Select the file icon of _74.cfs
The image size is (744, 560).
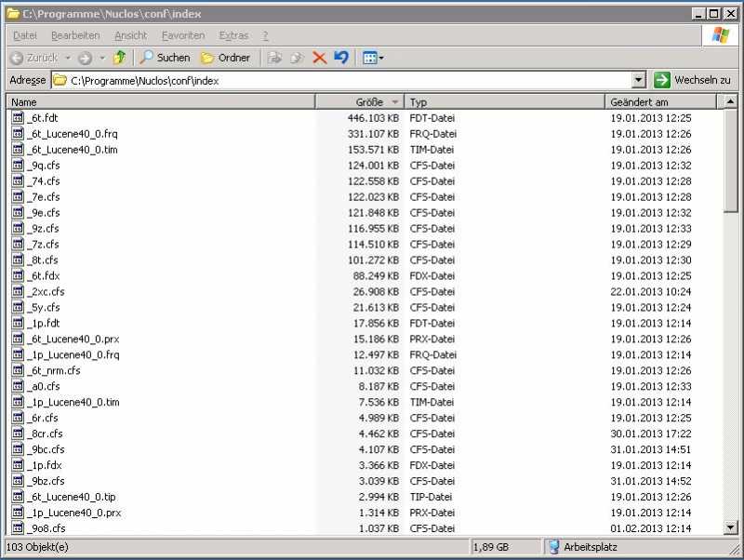point(18,180)
